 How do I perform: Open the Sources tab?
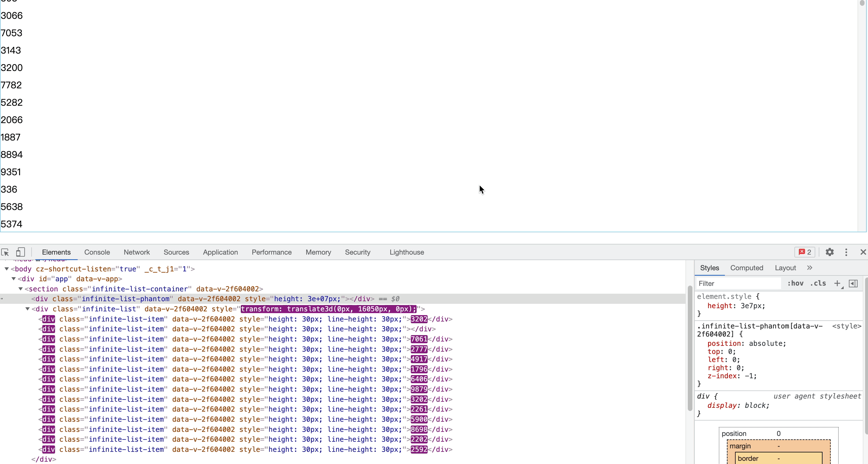pyautogui.click(x=176, y=252)
